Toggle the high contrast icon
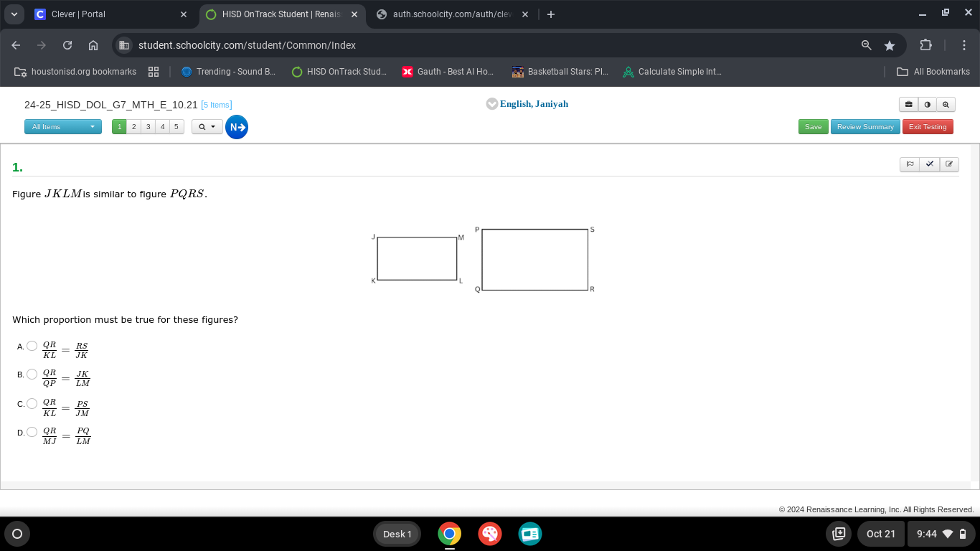Image resolution: width=980 pixels, height=551 pixels. 928,105
